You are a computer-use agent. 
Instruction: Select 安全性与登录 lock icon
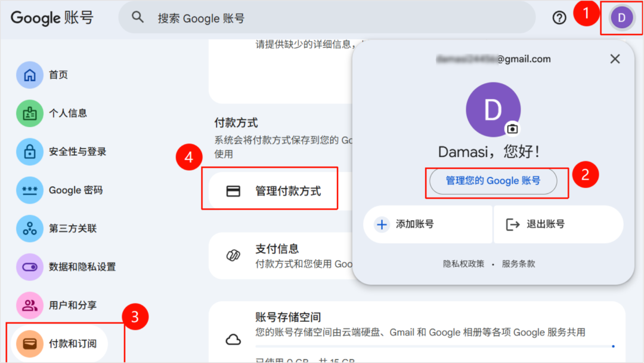[30, 152]
